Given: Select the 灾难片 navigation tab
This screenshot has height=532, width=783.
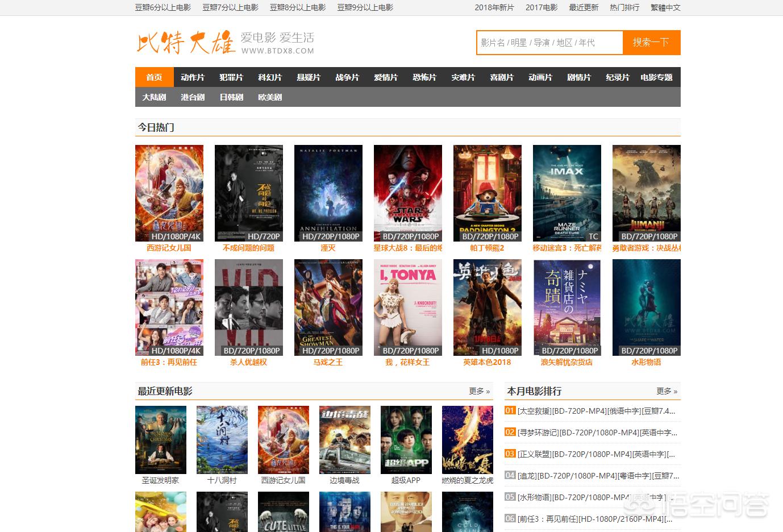Looking at the screenshot, I should pos(463,77).
